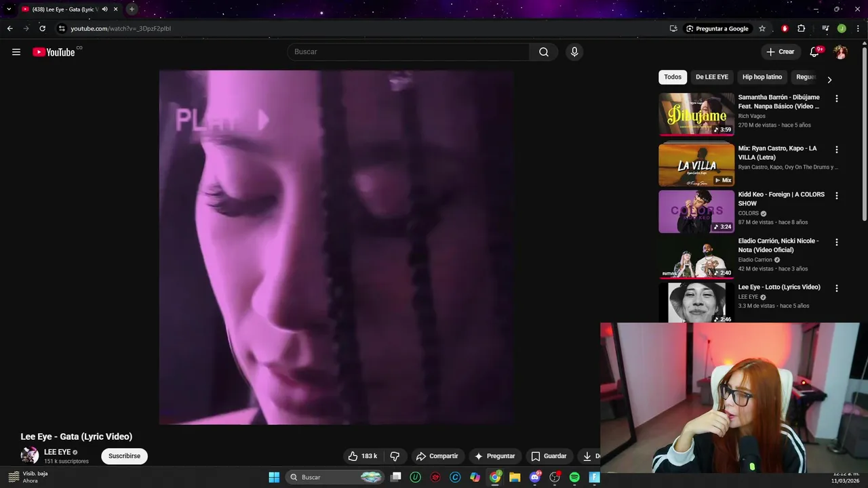Open the Kidd Keo COLORS thumbnail
This screenshot has width=868, height=488.
point(696,211)
